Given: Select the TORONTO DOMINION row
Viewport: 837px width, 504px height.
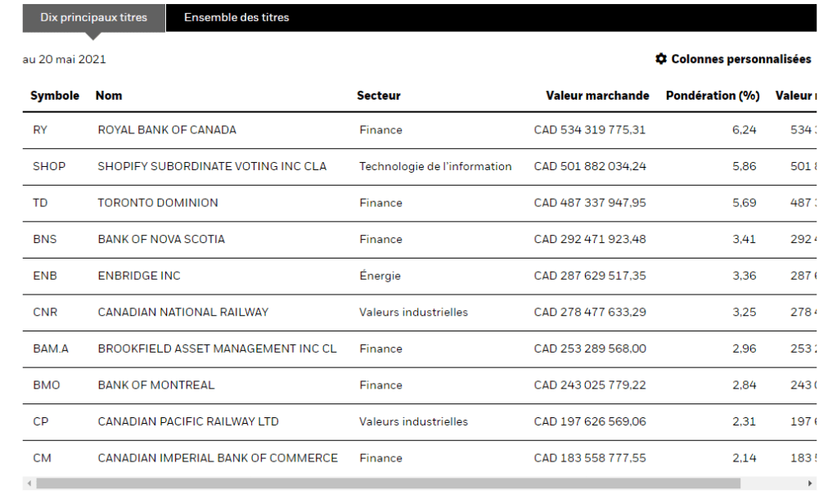Looking at the screenshot, I should (158, 203).
